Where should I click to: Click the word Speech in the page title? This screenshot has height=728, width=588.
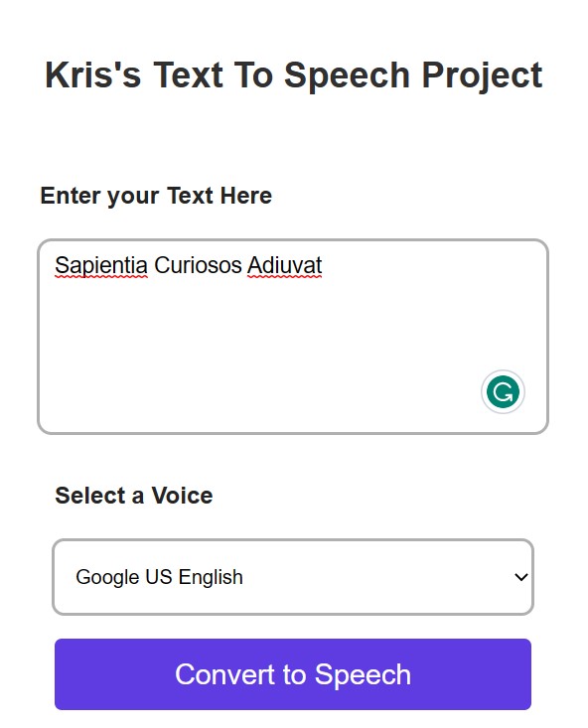pyautogui.click(x=347, y=76)
